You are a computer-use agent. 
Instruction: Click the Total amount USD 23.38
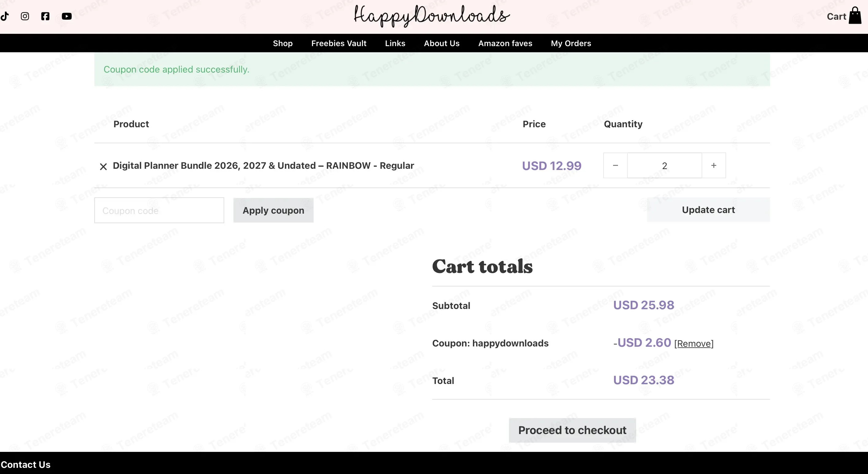coord(643,380)
